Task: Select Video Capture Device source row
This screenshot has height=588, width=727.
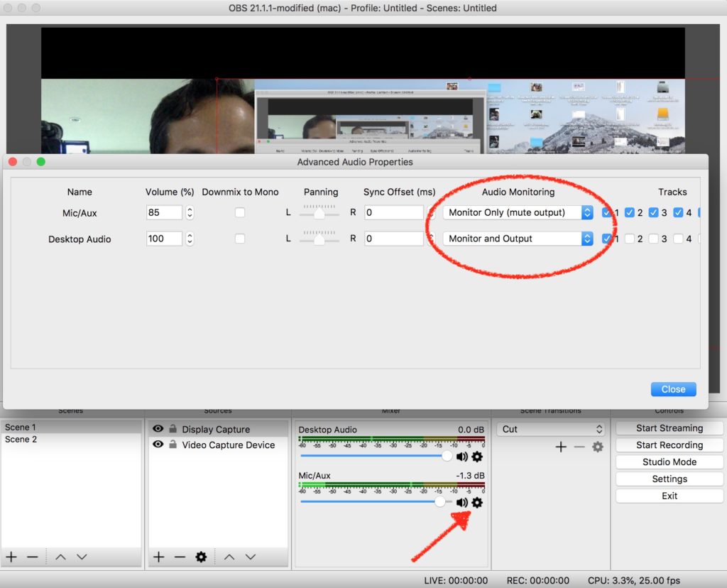Action: (218, 445)
